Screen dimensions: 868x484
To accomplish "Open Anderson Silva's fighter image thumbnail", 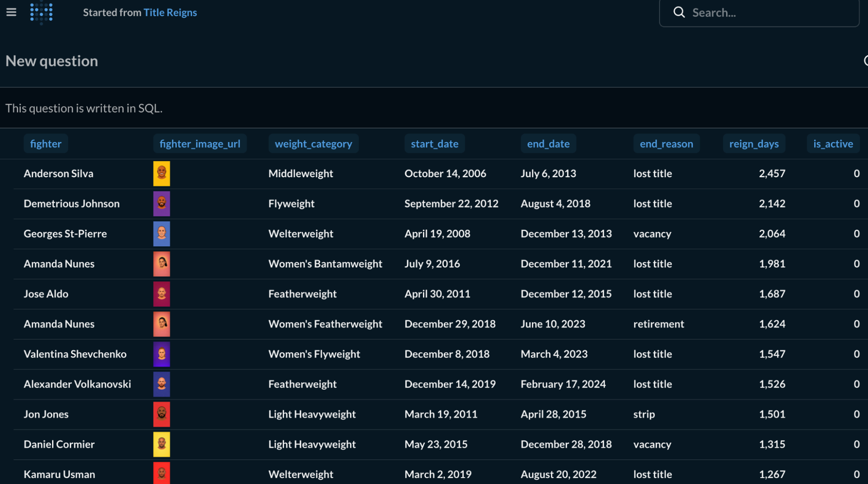I will [161, 174].
